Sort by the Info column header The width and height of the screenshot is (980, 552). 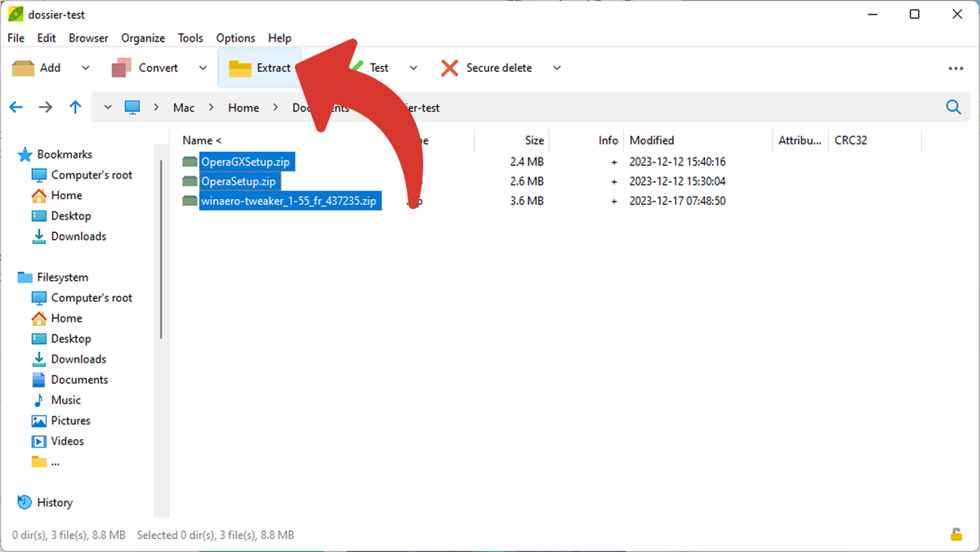(x=608, y=140)
